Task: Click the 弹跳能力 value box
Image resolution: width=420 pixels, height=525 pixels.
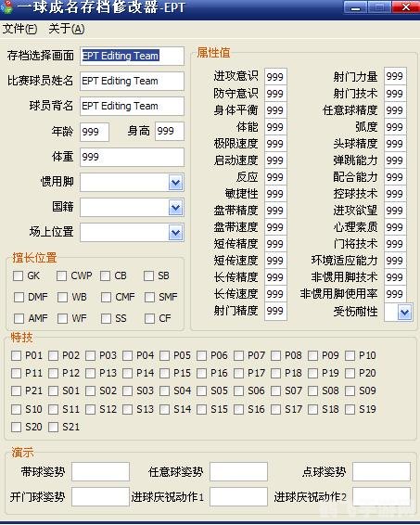Action: (x=395, y=160)
